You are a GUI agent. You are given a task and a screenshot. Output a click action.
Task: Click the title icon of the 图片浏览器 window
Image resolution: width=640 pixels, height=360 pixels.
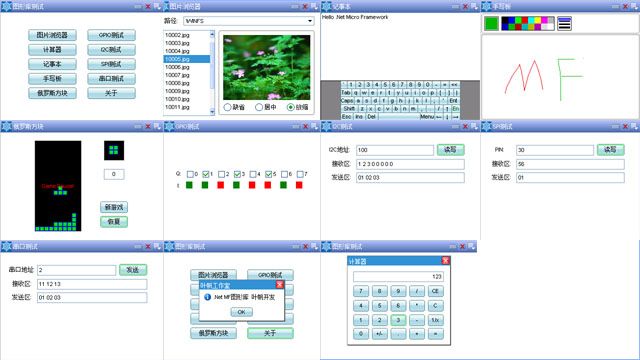pyautogui.click(x=169, y=7)
